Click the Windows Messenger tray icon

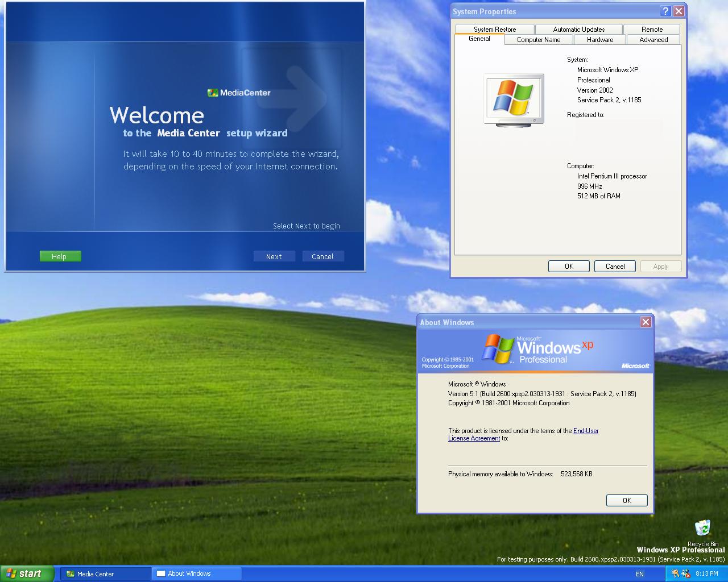(x=685, y=573)
